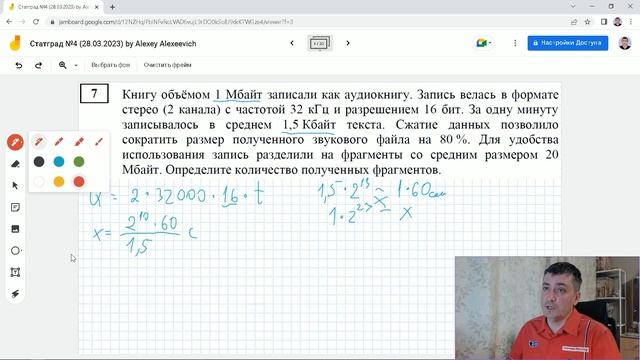This screenshot has width=640, height=360.
Task: Open the three-dot more actions menu
Action: click(x=515, y=43)
